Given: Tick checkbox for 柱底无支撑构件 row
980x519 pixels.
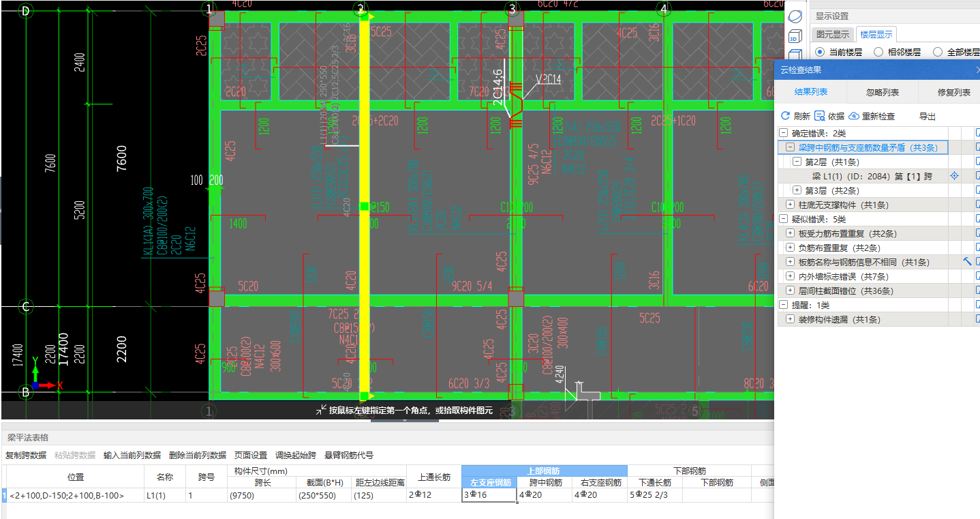Looking at the screenshot, I should pyautogui.click(x=977, y=205).
